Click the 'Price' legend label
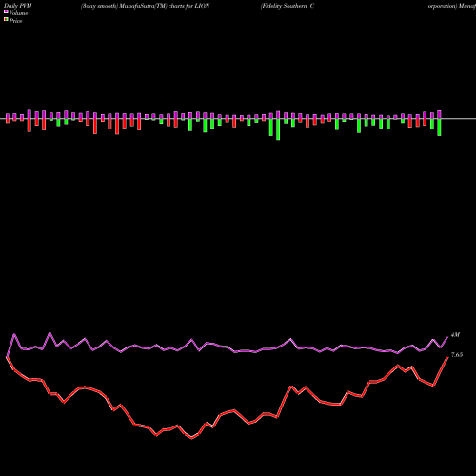Viewport: 476px width, 476px height. (15, 21)
